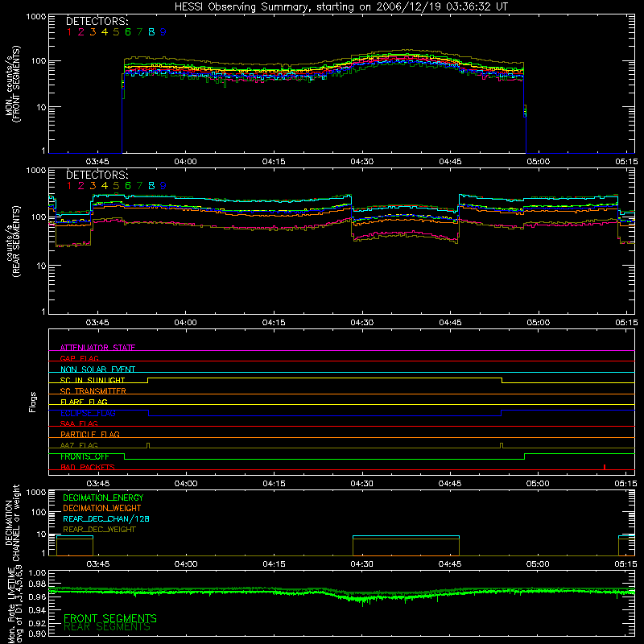This screenshot has width=644, height=644.
Task: Select dark green detector 7 in the front segments legend
Action: click(139, 32)
